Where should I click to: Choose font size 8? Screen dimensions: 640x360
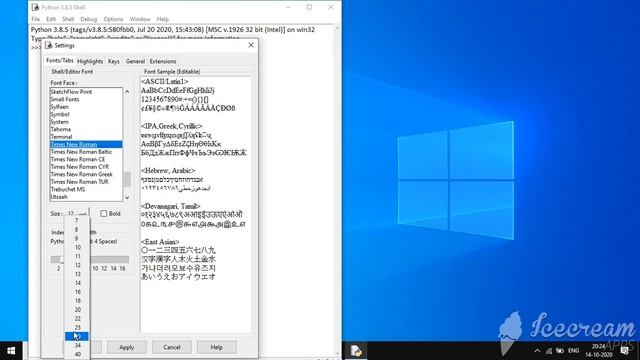coord(77,229)
